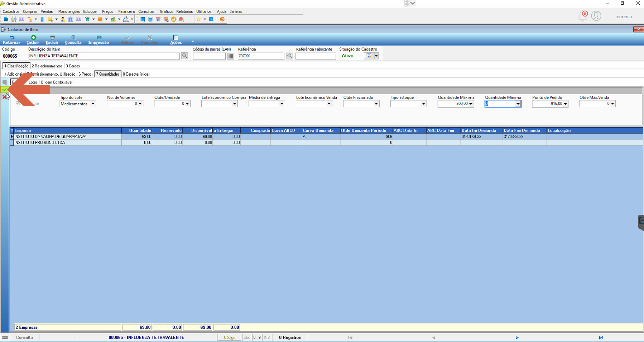Viewport: 644px width, 342px height.
Task: Open the Financeiro menu
Action: coord(127,11)
